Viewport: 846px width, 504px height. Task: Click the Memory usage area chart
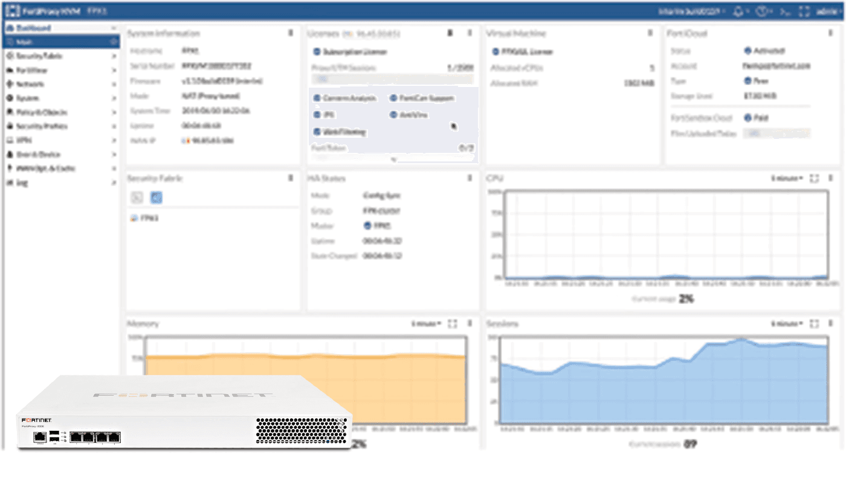(305, 381)
